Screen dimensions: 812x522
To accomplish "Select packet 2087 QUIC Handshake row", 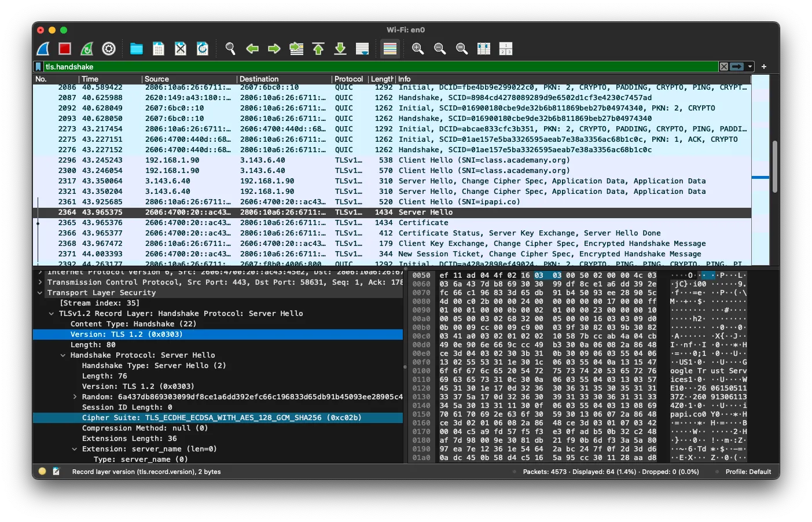I will pos(392,98).
